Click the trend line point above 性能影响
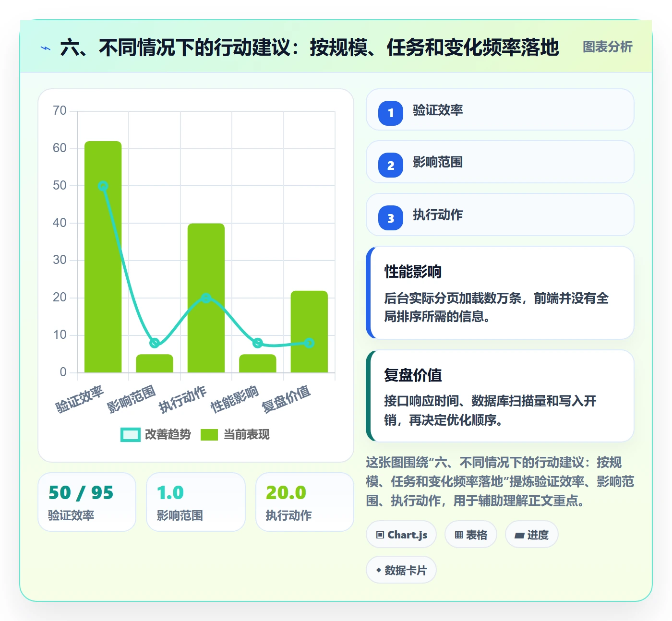 point(258,343)
